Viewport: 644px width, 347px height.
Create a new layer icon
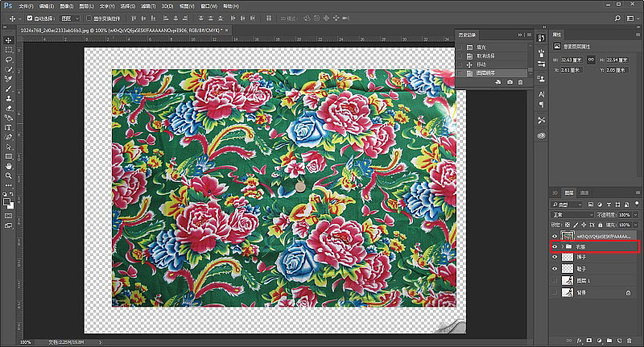point(619,341)
